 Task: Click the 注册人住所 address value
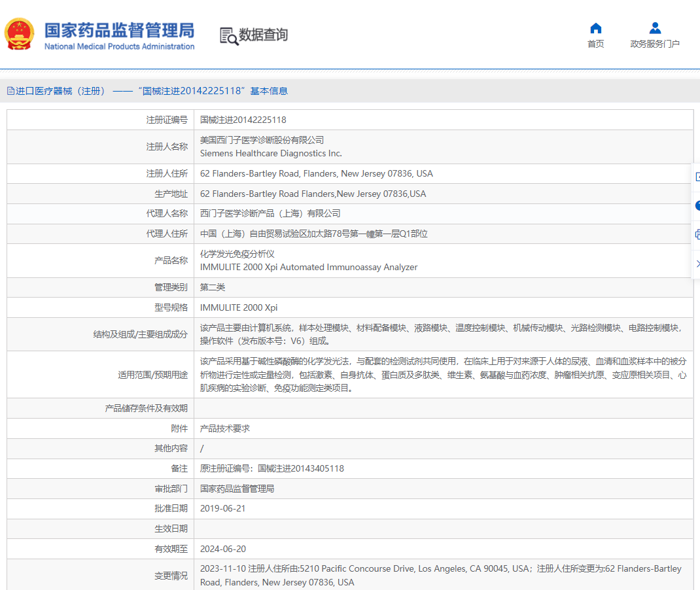(x=317, y=173)
